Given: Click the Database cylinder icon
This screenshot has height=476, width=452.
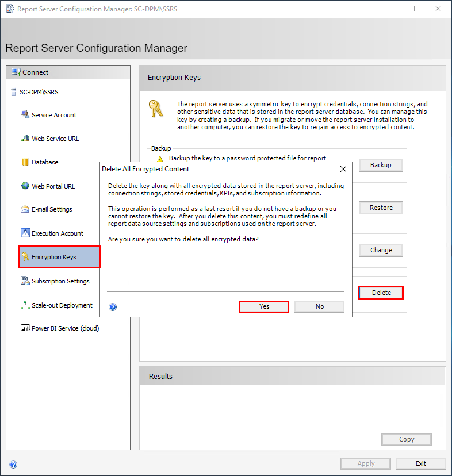Looking at the screenshot, I should tap(25, 162).
